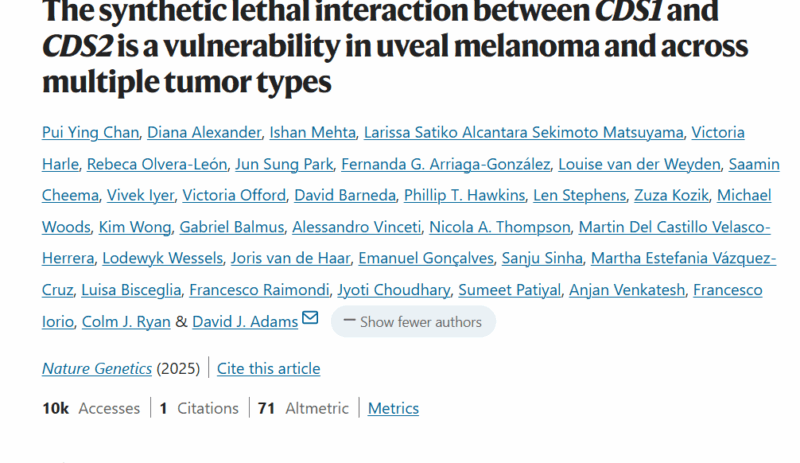Select author Diana Alexander

tap(204, 132)
